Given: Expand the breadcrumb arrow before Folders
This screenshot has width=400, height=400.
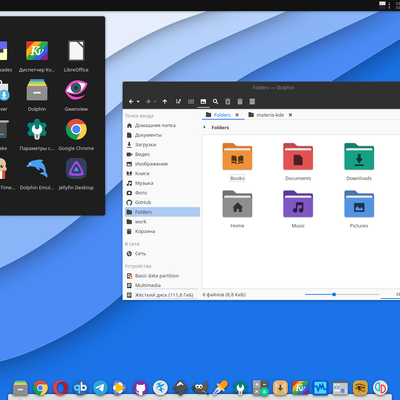Looking at the screenshot, I should pyautogui.click(x=204, y=127).
